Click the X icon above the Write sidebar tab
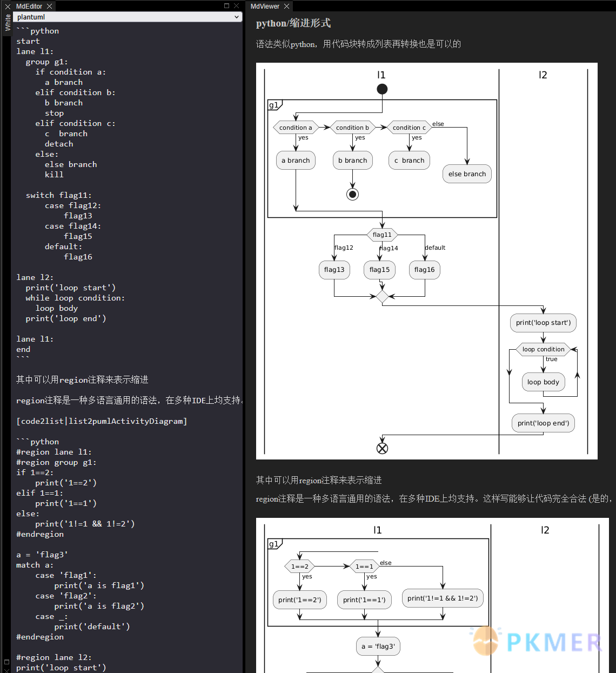616x673 pixels. tap(8, 6)
